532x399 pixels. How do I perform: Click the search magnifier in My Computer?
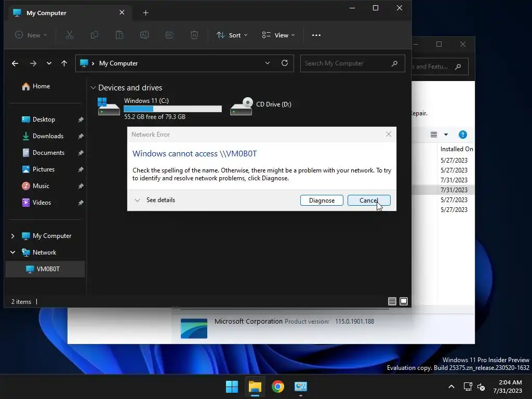click(394, 63)
